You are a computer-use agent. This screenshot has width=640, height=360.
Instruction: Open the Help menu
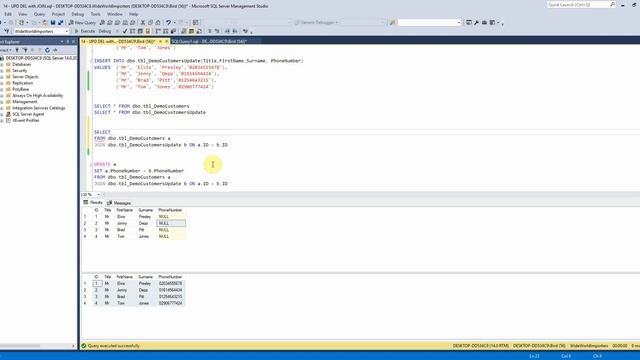133,14
